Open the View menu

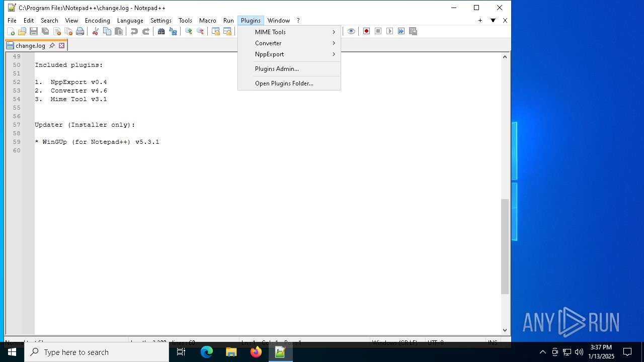[x=71, y=21]
